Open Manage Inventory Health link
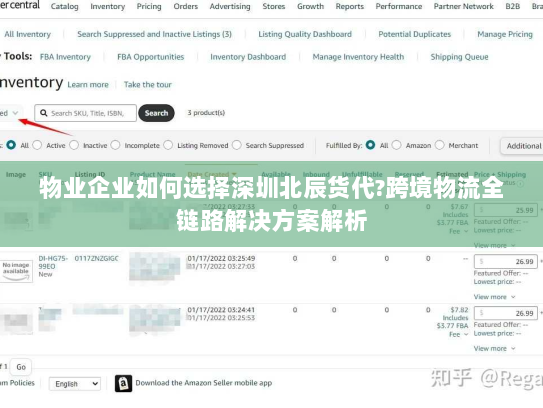The image size is (543, 408). pos(358,57)
